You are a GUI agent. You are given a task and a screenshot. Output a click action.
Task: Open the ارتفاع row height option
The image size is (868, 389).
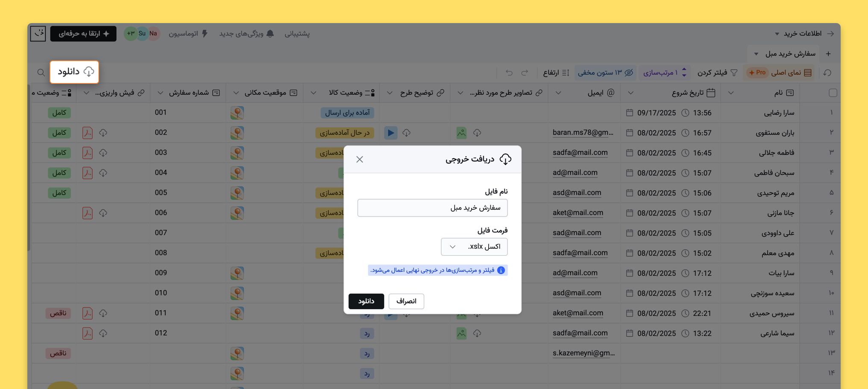point(556,73)
